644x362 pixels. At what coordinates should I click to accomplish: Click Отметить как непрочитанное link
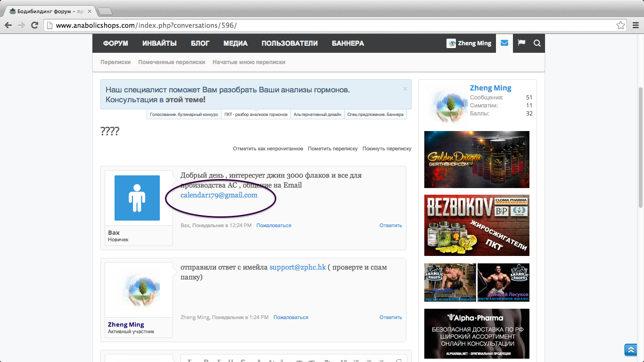click(x=268, y=148)
